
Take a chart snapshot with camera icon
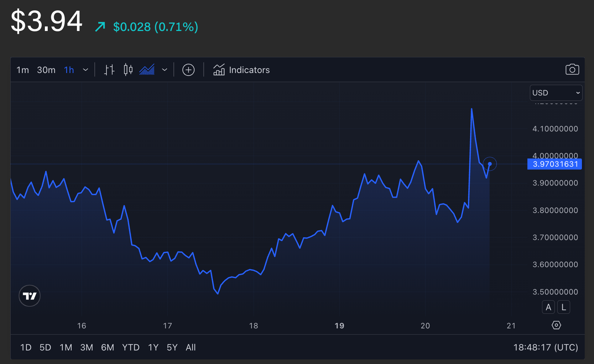572,69
